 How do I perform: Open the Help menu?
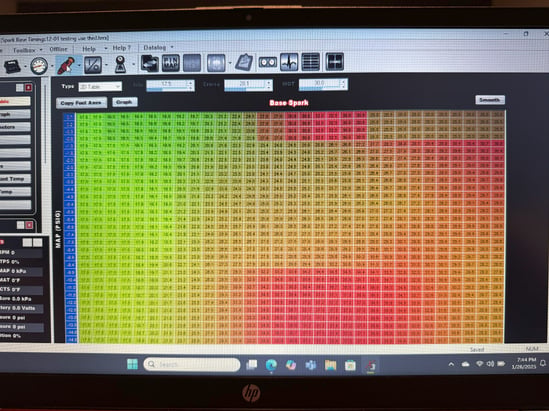(89, 49)
